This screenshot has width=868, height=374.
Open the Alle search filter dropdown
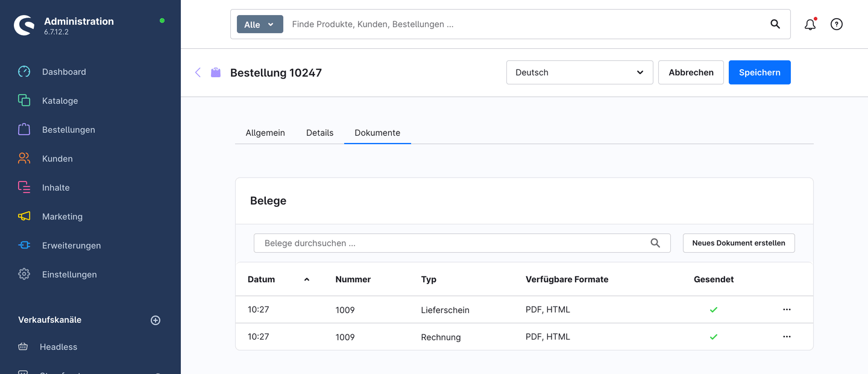(x=260, y=24)
